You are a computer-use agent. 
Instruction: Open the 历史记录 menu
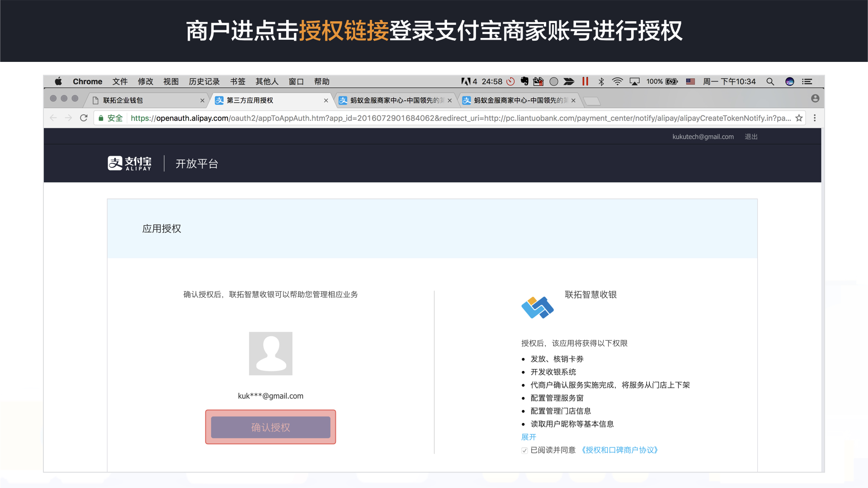(x=204, y=81)
